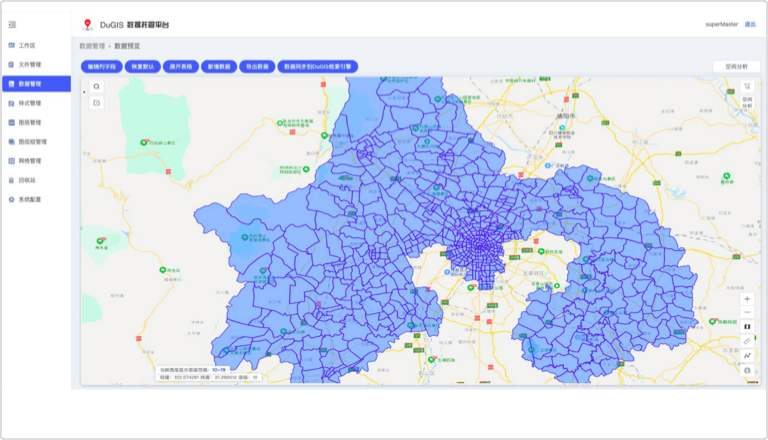The height and width of the screenshot is (440, 768).
Task: Click the 空间分析 button at top right
Action: [x=736, y=66]
